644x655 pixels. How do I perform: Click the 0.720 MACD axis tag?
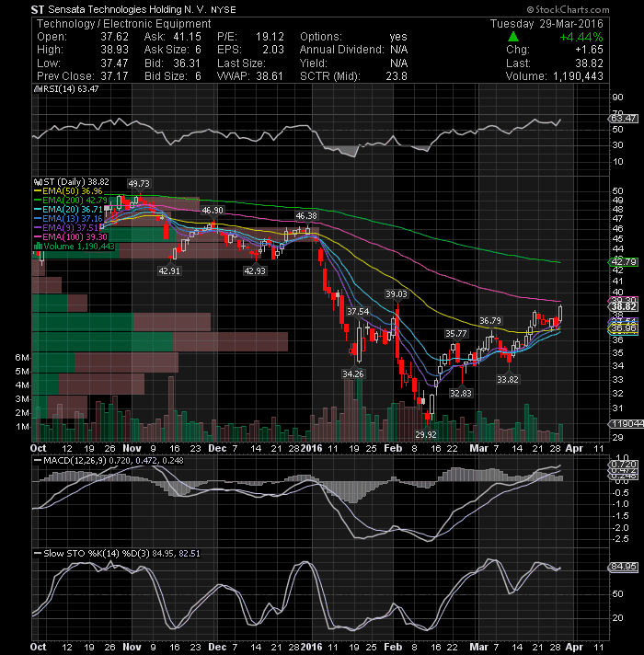pyautogui.click(x=624, y=464)
